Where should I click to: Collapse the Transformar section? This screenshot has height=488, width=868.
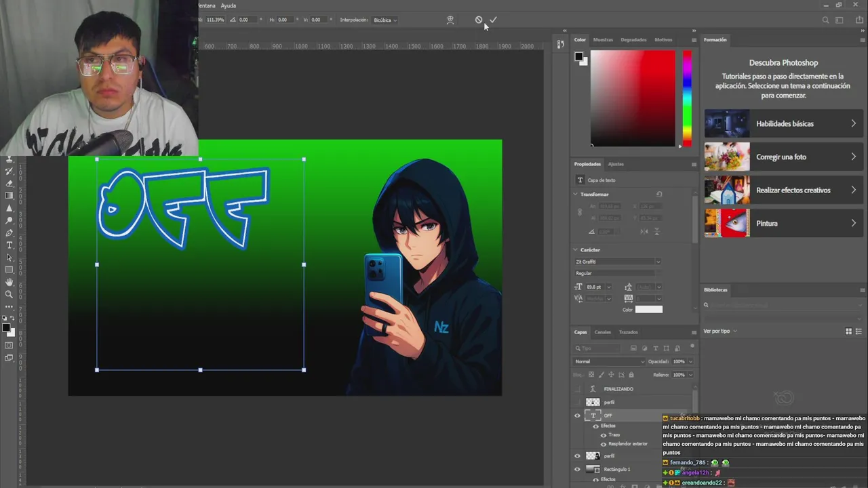tap(575, 195)
